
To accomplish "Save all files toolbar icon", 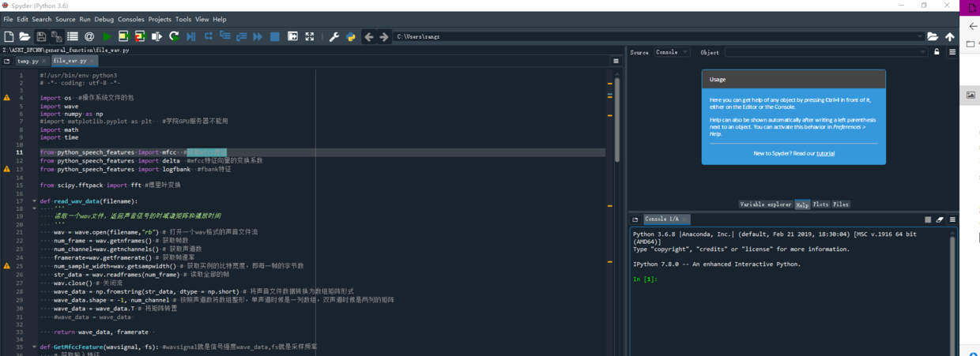I will click(57, 36).
